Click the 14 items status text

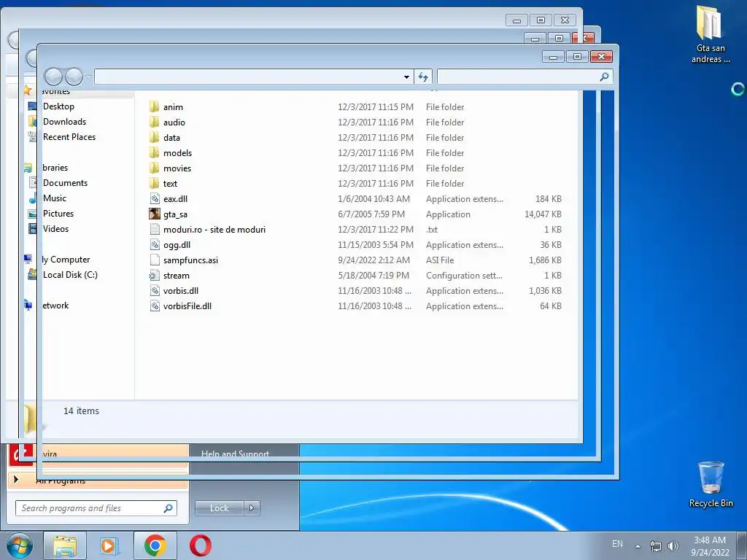81,411
